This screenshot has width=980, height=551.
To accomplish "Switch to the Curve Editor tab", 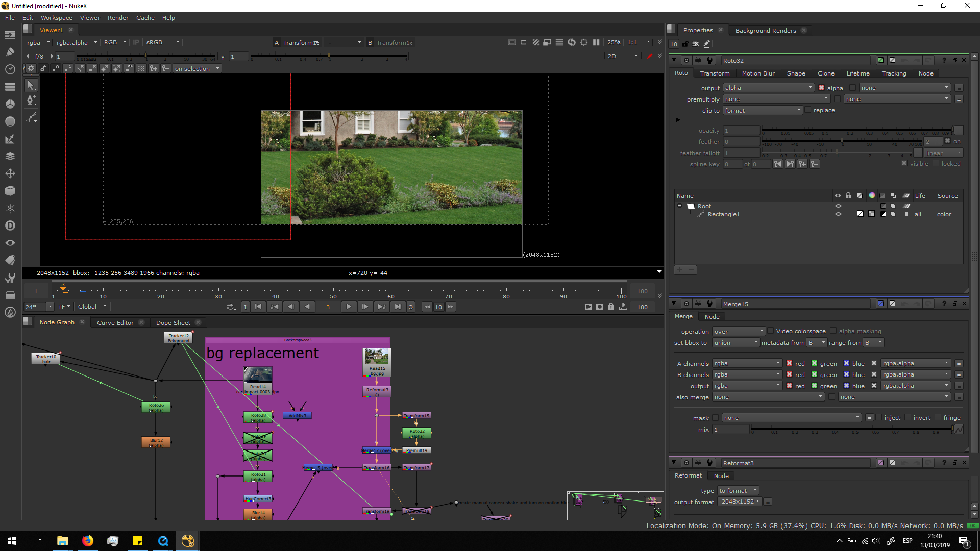I will pyautogui.click(x=115, y=322).
